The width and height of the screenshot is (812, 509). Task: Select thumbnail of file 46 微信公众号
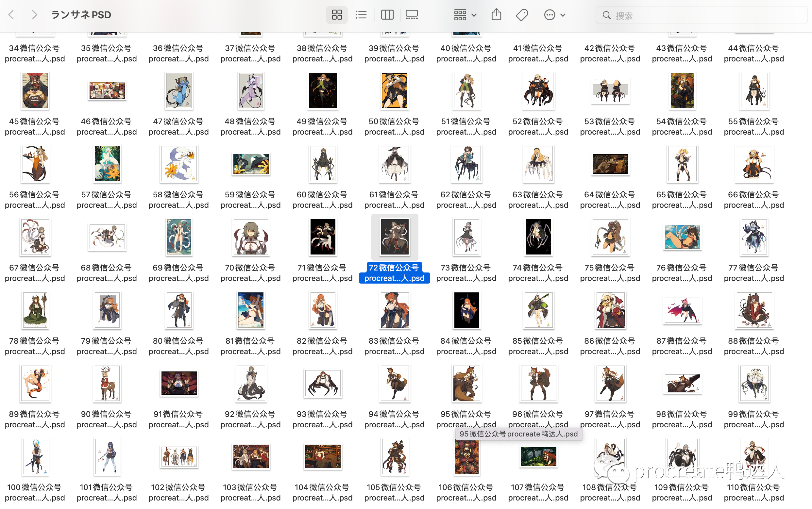pos(107,90)
